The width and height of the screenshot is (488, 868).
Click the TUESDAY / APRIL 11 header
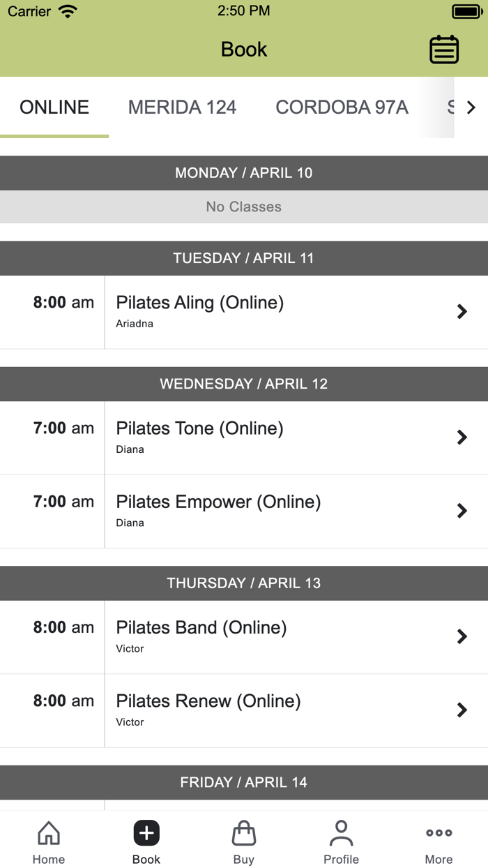(244, 258)
